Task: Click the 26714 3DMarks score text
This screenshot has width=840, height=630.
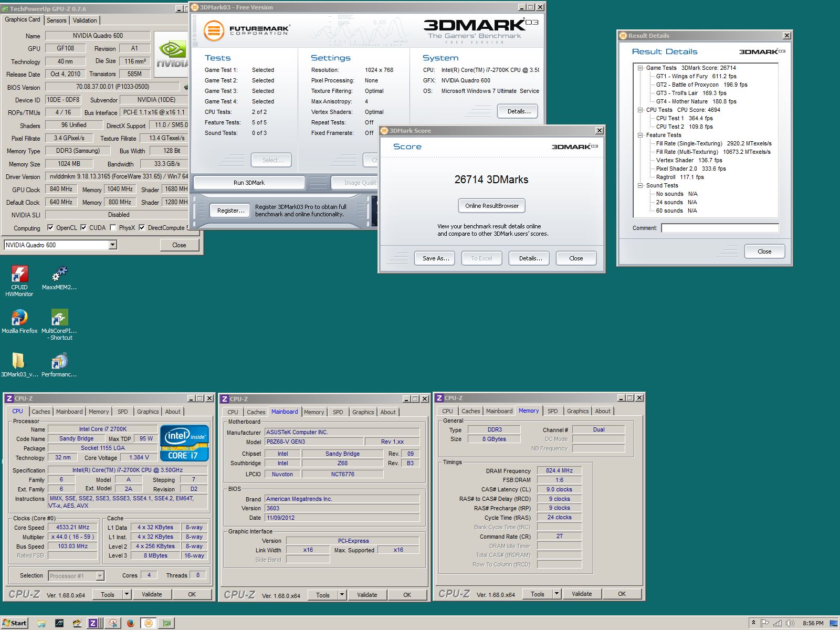Action: 491,180
